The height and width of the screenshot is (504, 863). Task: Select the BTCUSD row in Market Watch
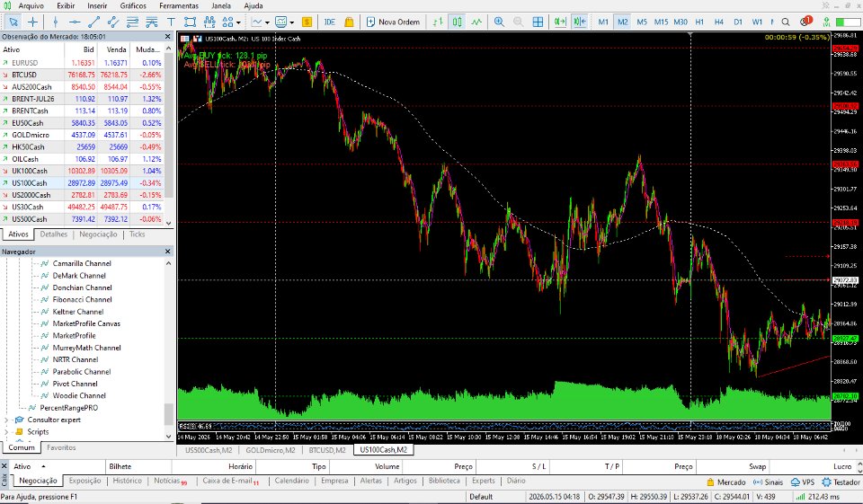coord(82,75)
